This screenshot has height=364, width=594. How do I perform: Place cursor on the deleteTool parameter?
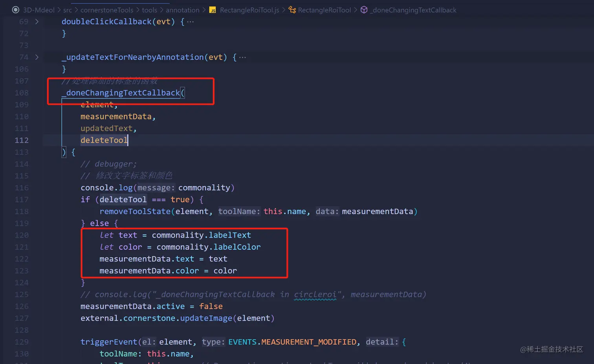(x=103, y=140)
